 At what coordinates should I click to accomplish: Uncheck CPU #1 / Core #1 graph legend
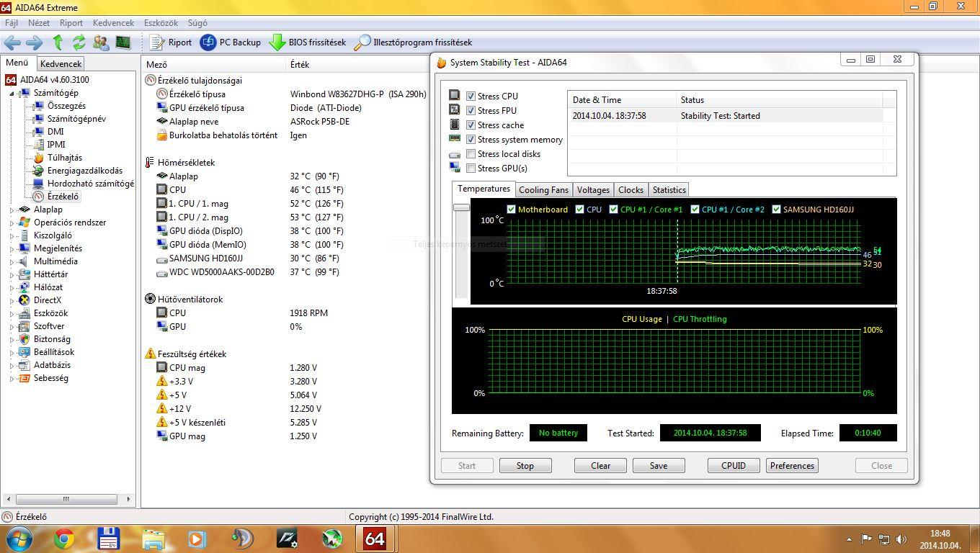pyautogui.click(x=613, y=210)
